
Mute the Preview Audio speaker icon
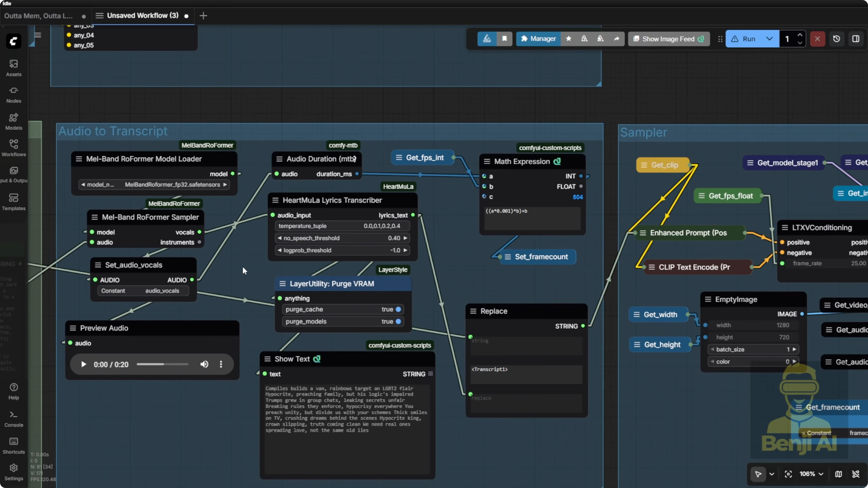(204, 364)
